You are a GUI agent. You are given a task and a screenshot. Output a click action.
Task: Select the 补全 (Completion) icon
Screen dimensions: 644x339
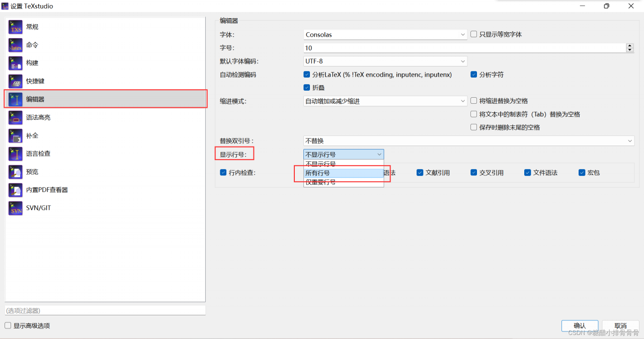point(16,136)
